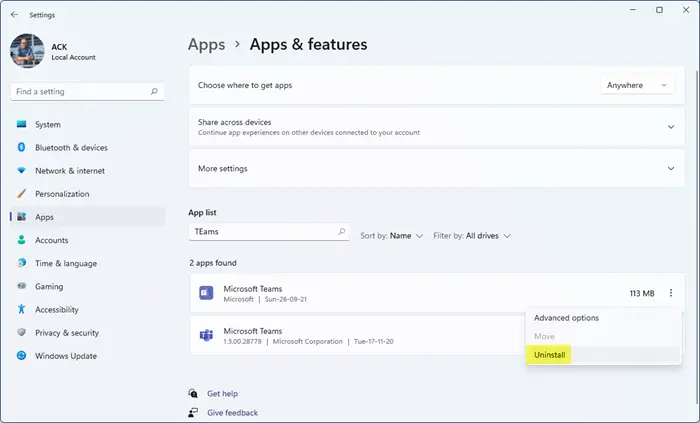Click version 1.3.00.28779 text
Image resolution: width=700 pixels, height=423 pixels.
pyautogui.click(x=242, y=342)
